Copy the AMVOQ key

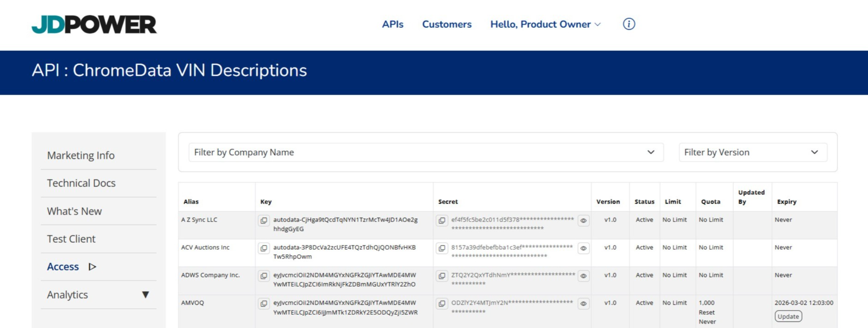tap(264, 303)
